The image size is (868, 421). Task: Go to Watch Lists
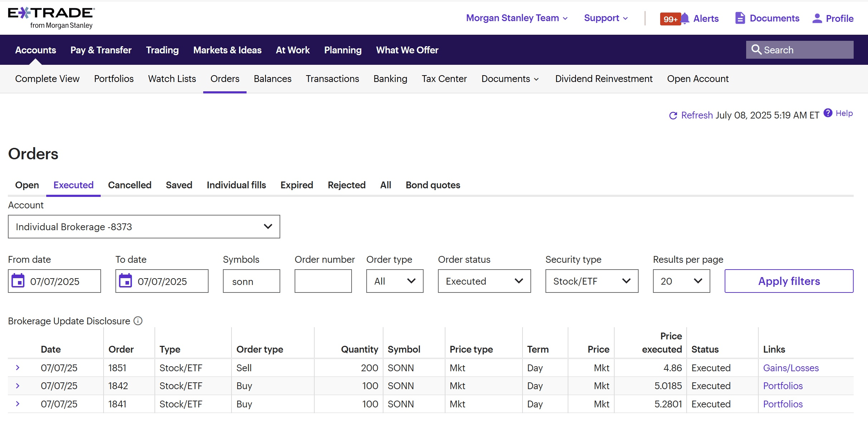(x=172, y=79)
